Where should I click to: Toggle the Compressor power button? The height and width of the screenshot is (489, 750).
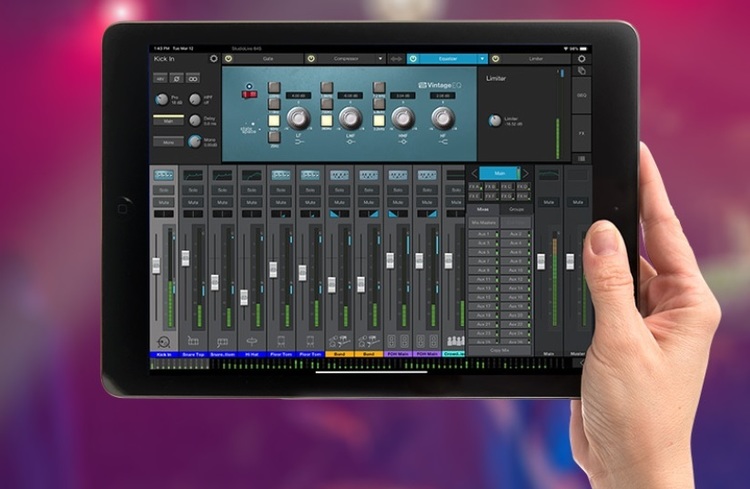tap(312, 59)
